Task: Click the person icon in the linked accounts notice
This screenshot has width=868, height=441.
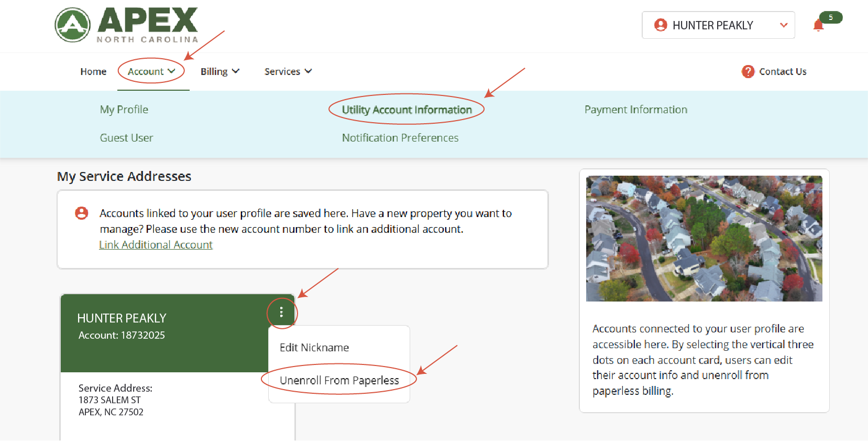Action: click(x=82, y=213)
